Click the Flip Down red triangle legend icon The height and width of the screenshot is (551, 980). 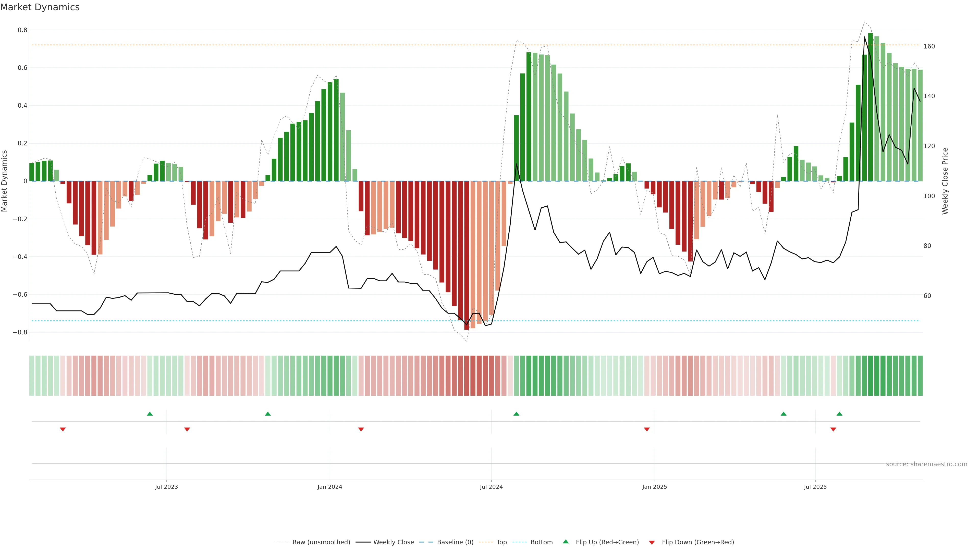(652, 542)
